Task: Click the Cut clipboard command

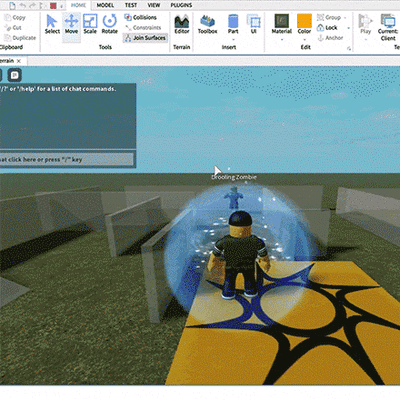Action: click(x=13, y=28)
